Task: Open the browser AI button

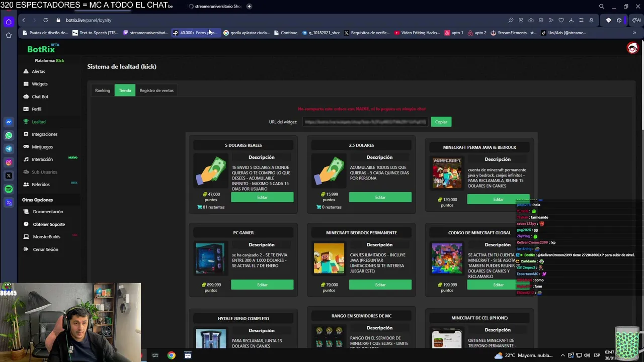Action: tap(636, 20)
